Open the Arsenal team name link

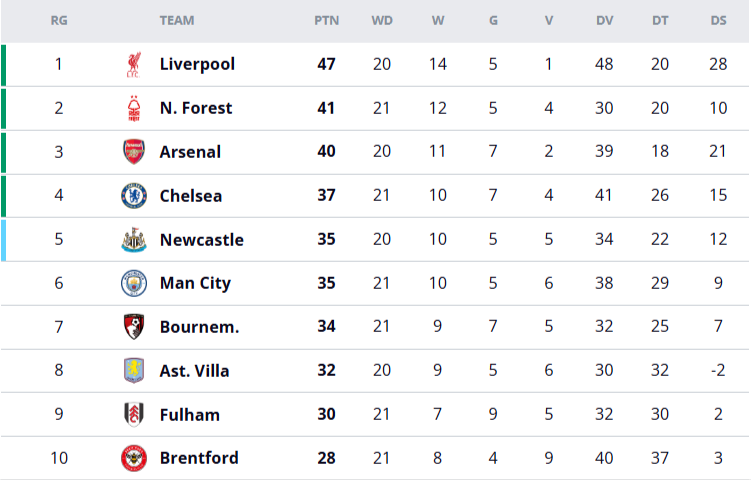[190, 152]
